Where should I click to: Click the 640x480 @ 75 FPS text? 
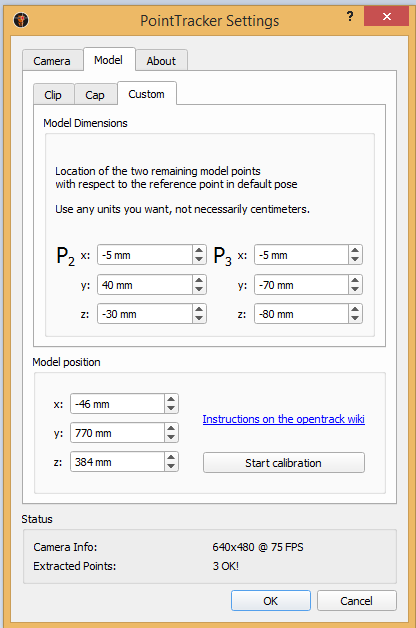[258, 547]
